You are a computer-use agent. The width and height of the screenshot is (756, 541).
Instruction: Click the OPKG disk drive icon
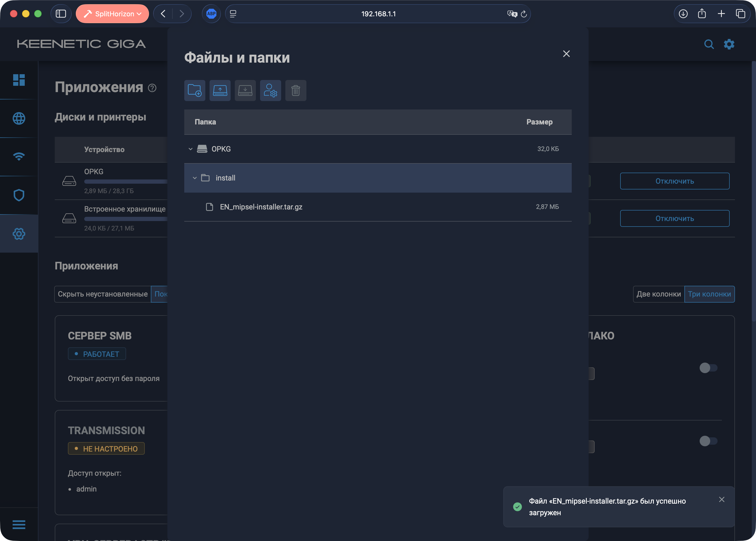click(x=69, y=181)
